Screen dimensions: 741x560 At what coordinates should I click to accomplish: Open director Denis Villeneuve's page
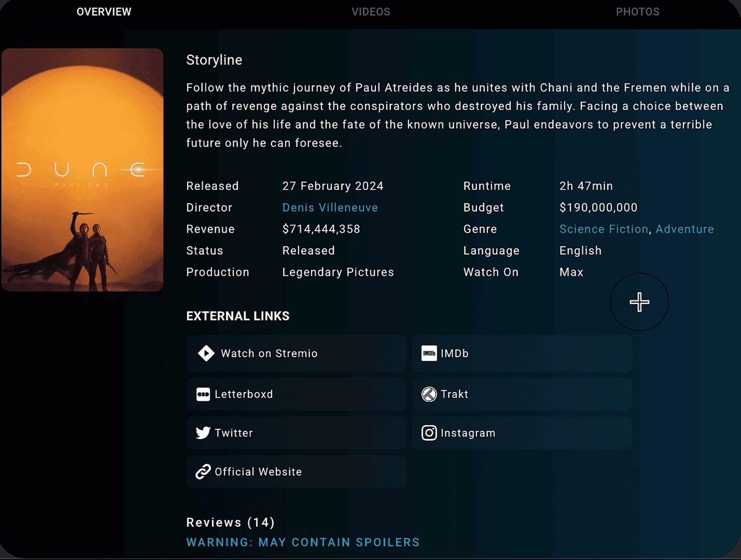330,207
